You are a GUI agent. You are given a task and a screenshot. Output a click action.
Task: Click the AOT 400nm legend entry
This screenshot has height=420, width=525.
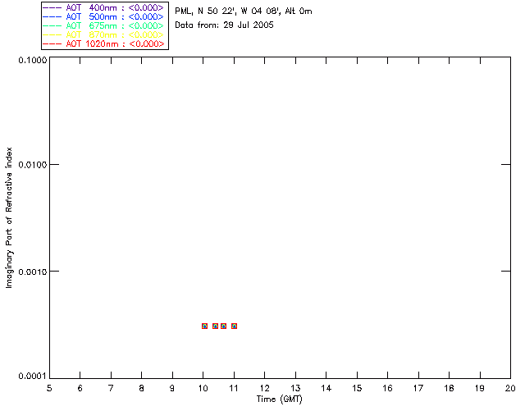(103, 7)
